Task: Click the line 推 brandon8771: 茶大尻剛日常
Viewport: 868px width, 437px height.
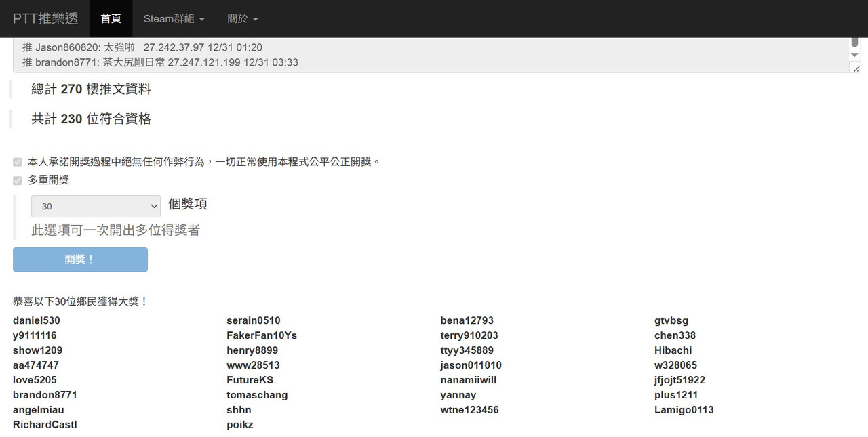Action: click(x=160, y=62)
